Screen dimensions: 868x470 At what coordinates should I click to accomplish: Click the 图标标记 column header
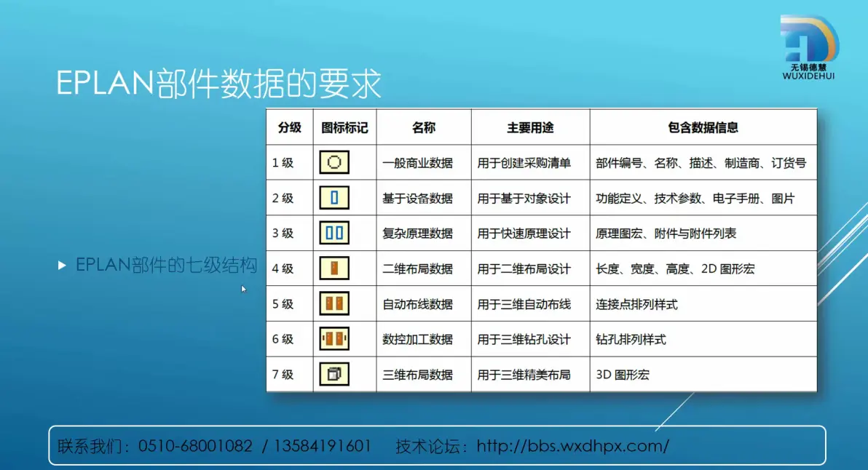pos(344,128)
